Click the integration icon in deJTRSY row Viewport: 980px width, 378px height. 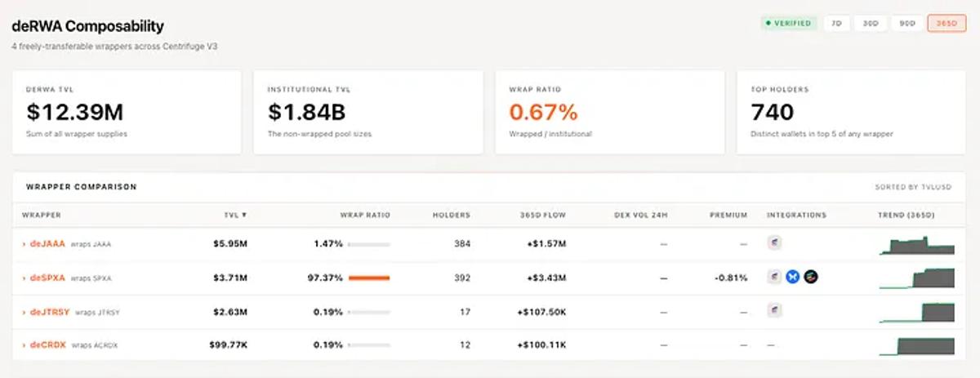(775, 310)
